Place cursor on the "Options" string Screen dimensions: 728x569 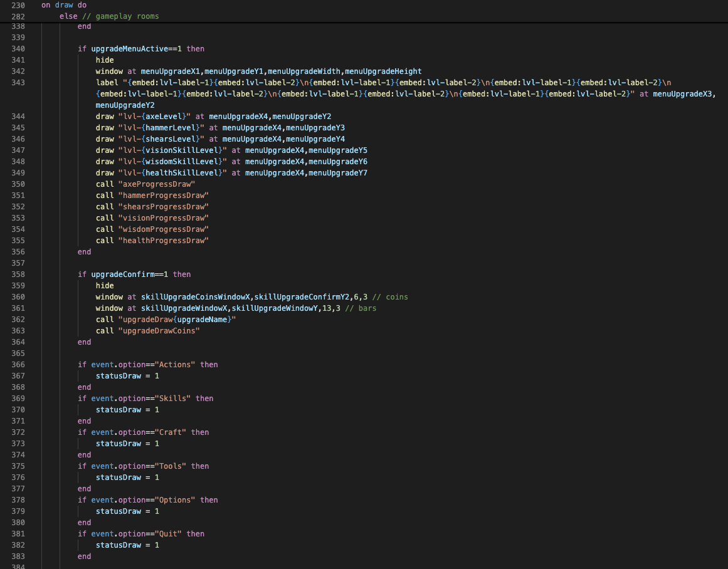(x=175, y=500)
